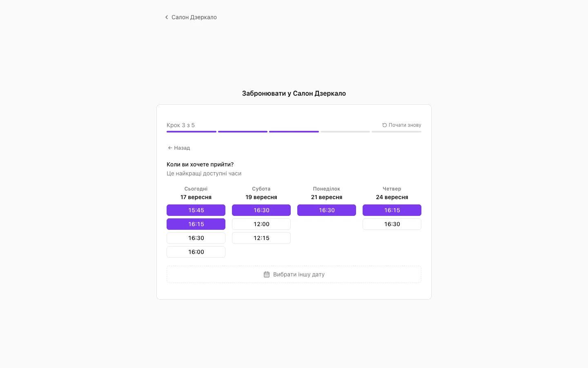Click the subtitle Це найкращі доступні часи
588x368 pixels.
coord(204,173)
